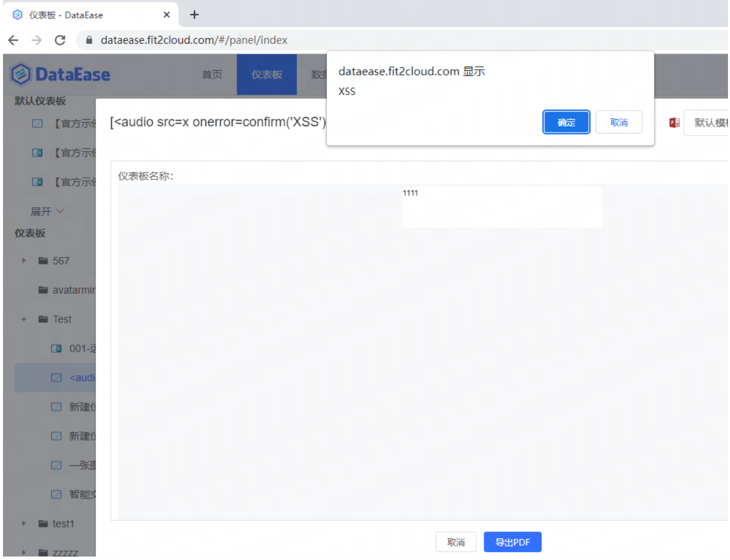The width and height of the screenshot is (730, 560).
Task: Click the 仪表板 section heading in sidebar
Action: [x=30, y=233]
